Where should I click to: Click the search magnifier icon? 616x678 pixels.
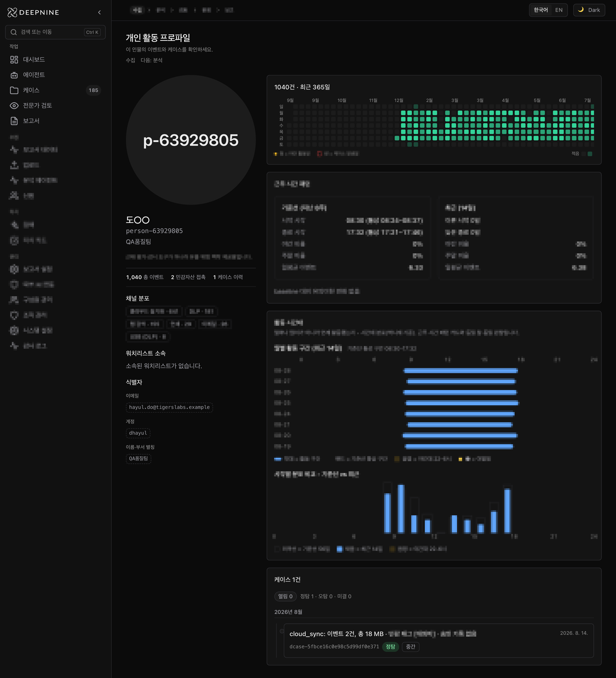[x=14, y=32]
